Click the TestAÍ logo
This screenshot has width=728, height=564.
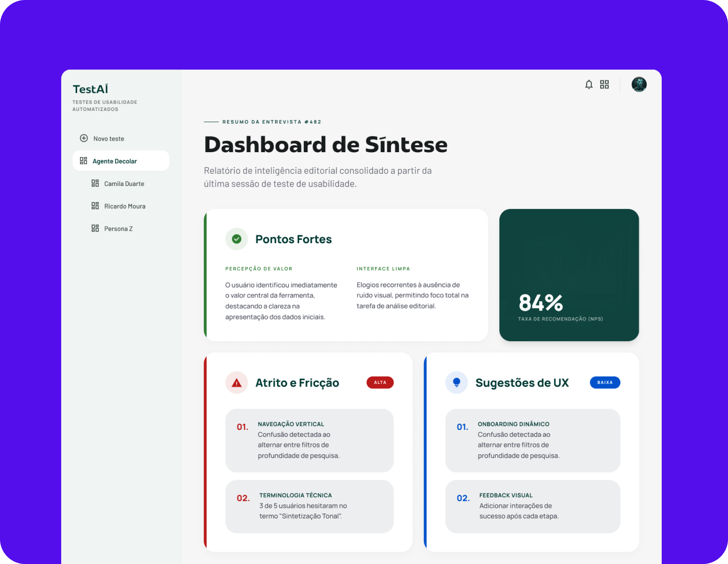pos(91,89)
